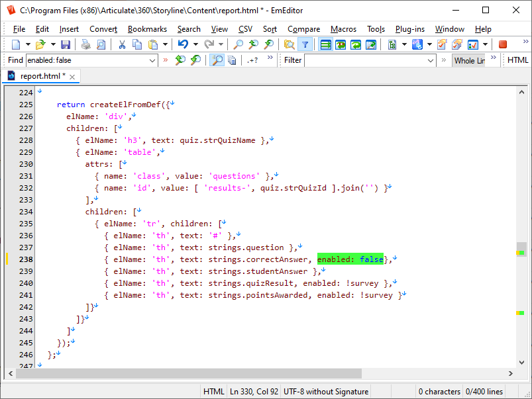Open the Macros menu
The width and height of the screenshot is (532, 399).
click(343, 29)
